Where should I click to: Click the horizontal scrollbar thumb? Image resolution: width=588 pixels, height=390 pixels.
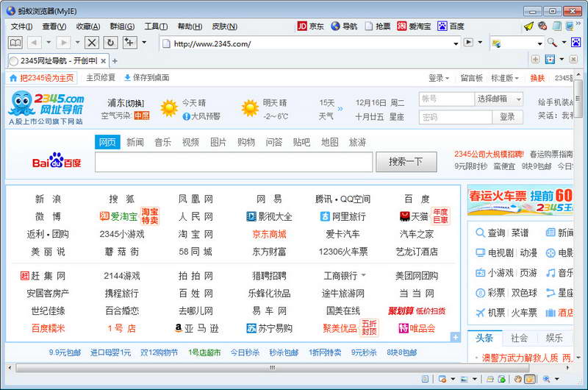click(x=272, y=368)
